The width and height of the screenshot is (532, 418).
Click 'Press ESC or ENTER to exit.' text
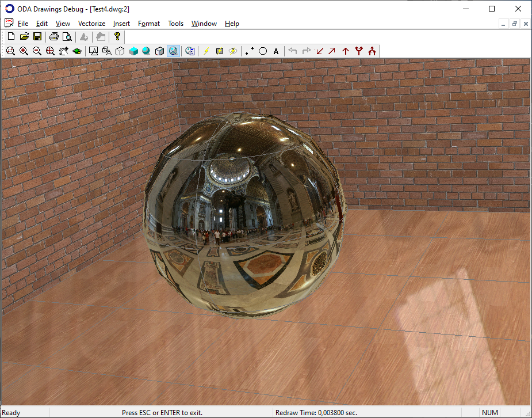pyautogui.click(x=162, y=413)
